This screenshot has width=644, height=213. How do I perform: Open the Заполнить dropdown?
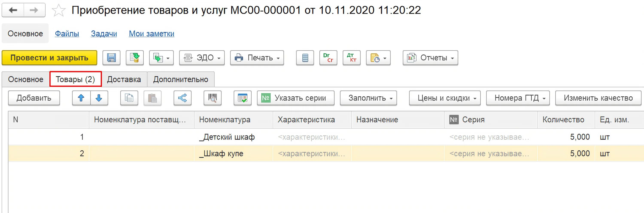(369, 98)
